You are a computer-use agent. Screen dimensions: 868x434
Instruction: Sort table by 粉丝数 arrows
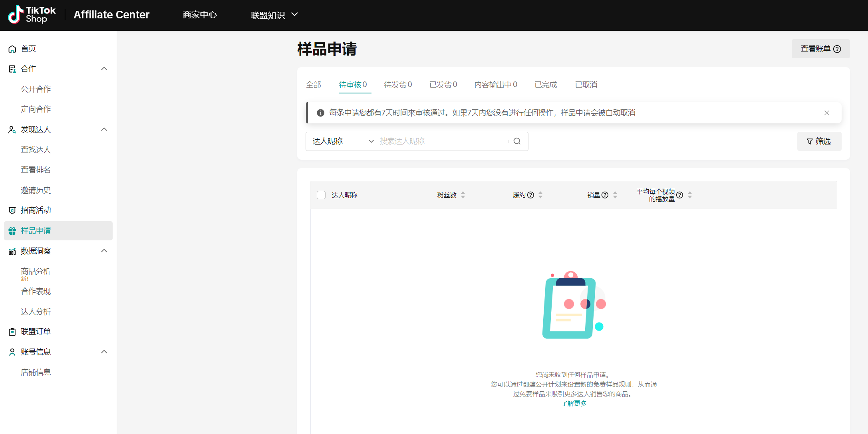[463, 195]
